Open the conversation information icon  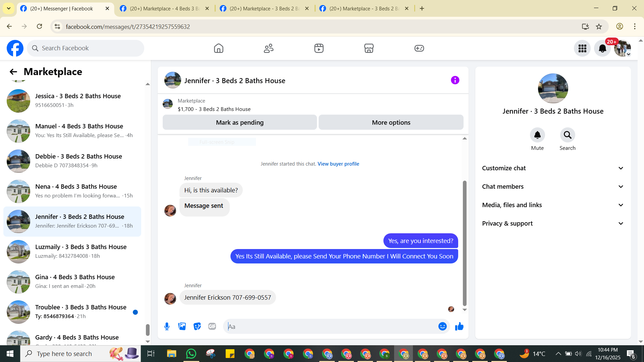[x=455, y=80]
